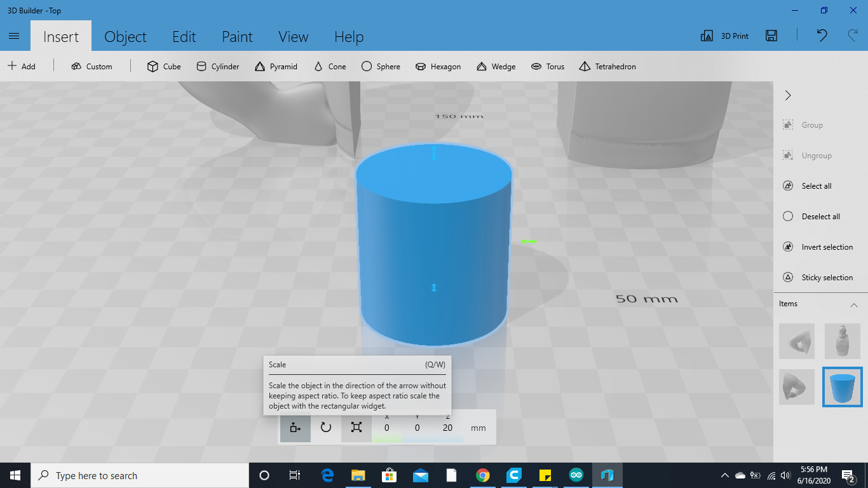This screenshot has width=868, height=488.
Task: Insert a Tetrahedron shape
Action: point(607,66)
